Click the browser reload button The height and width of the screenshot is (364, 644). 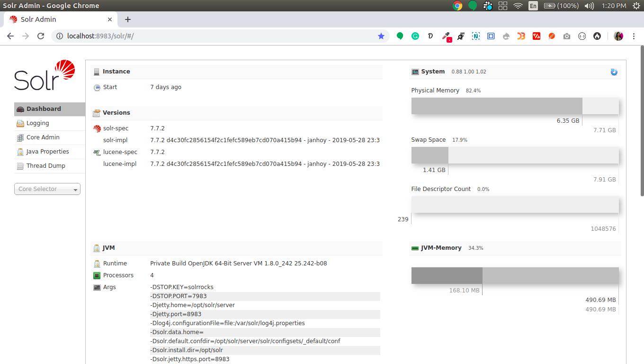click(x=41, y=36)
